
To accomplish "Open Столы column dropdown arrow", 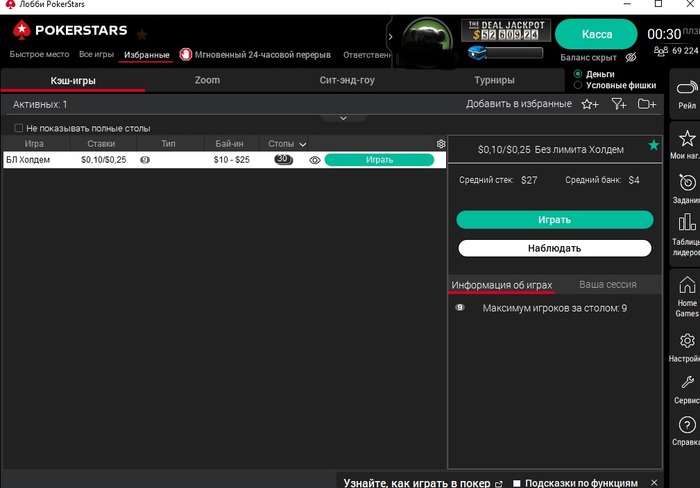I will coord(303,145).
